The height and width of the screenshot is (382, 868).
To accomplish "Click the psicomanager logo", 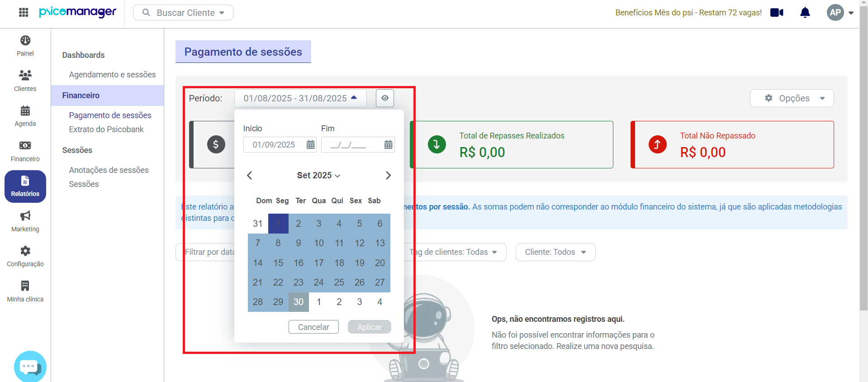I will click(x=77, y=13).
